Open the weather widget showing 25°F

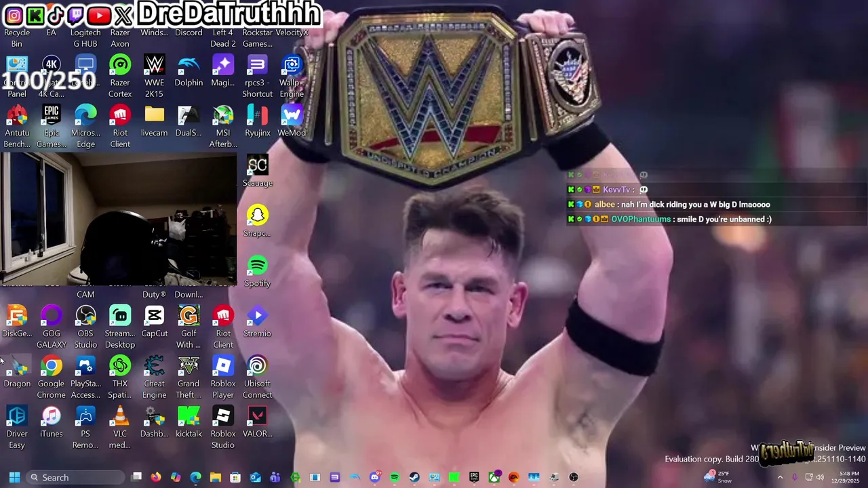[719, 477]
